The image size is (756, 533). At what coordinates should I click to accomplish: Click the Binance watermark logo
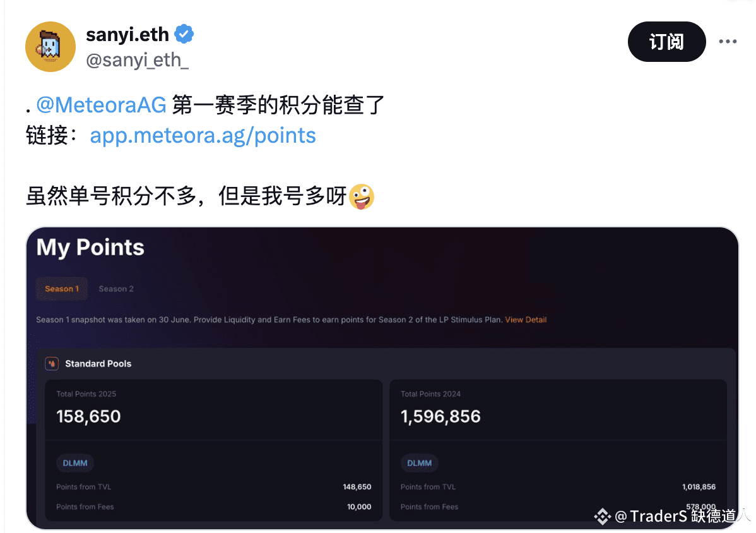click(602, 517)
